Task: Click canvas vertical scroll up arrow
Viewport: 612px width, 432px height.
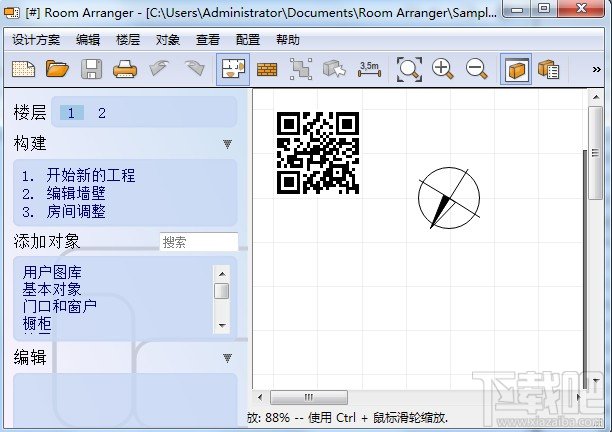Action: tap(596, 97)
